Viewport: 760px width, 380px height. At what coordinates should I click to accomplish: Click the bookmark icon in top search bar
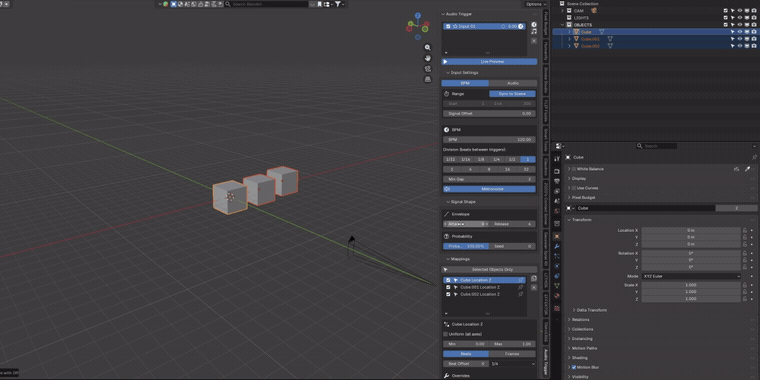(x=319, y=4)
